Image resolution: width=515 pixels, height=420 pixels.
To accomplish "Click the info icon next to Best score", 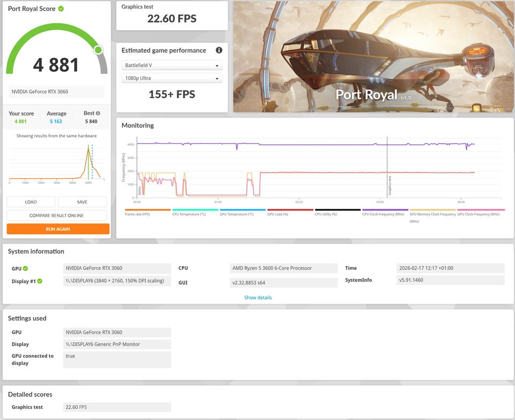I will pos(98,113).
